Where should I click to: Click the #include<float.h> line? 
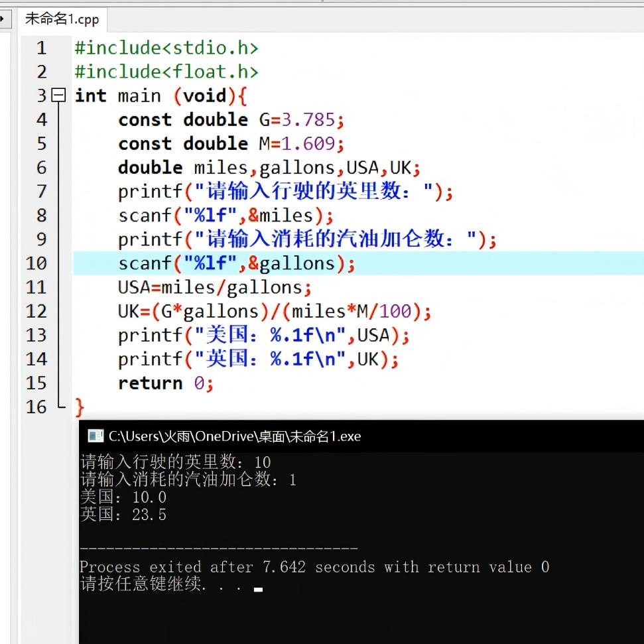tap(166, 72)
